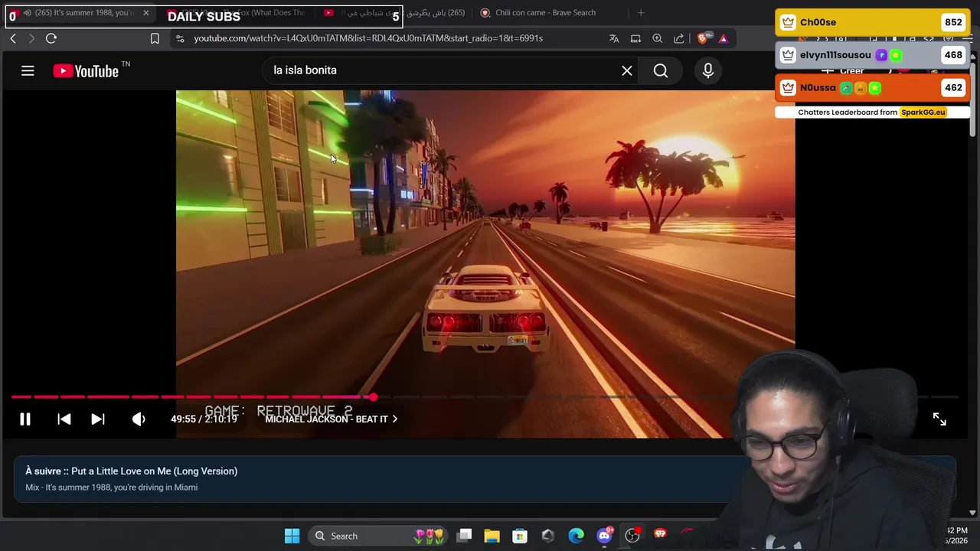The width and height of the screenshot is (980, 551).
Task: Mute the video volume
Action: point(139,419)
